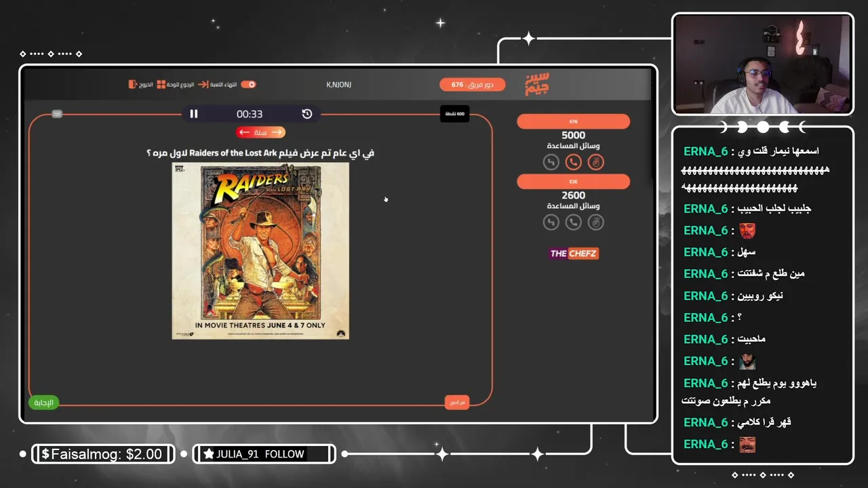This screenshot has width=868, height=488.
Task: Click chat message نيكو روبين
Action: coord(760,296)
